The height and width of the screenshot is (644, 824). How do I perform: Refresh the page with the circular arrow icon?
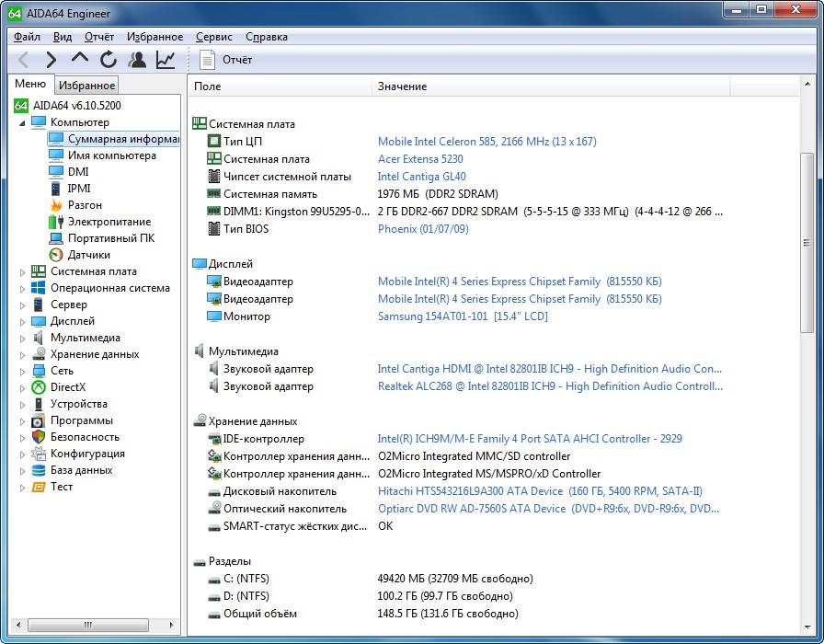[x=109, y=60]
